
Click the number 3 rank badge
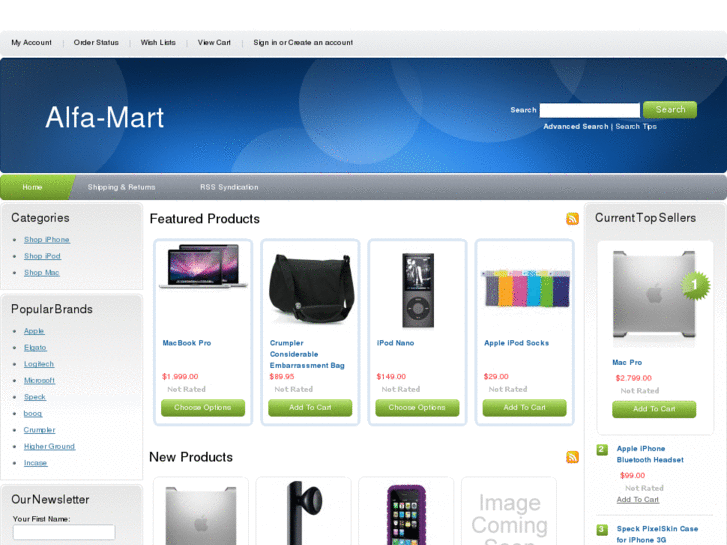point(601,529)
